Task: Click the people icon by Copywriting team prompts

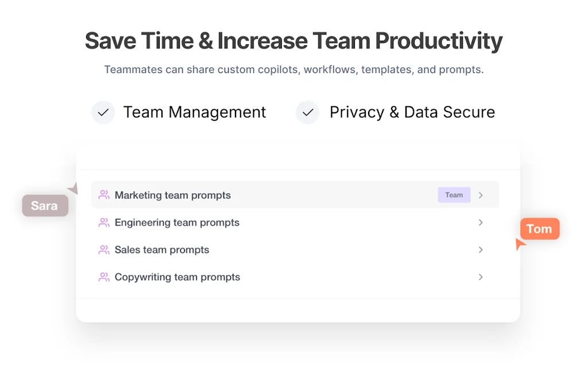Action: [104, 277]
